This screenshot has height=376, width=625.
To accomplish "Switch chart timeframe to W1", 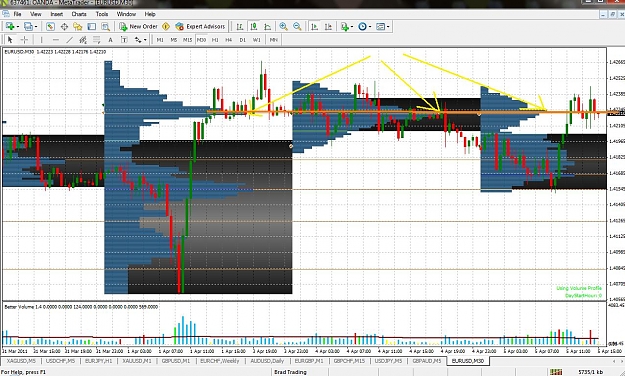I will pos(257,39).
